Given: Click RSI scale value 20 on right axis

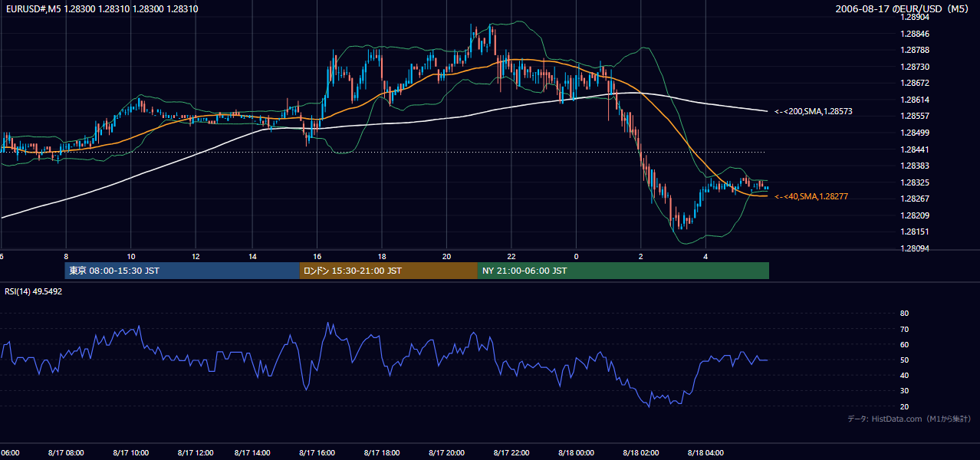Looking at the screenshot, I should [x=904, y=406].
